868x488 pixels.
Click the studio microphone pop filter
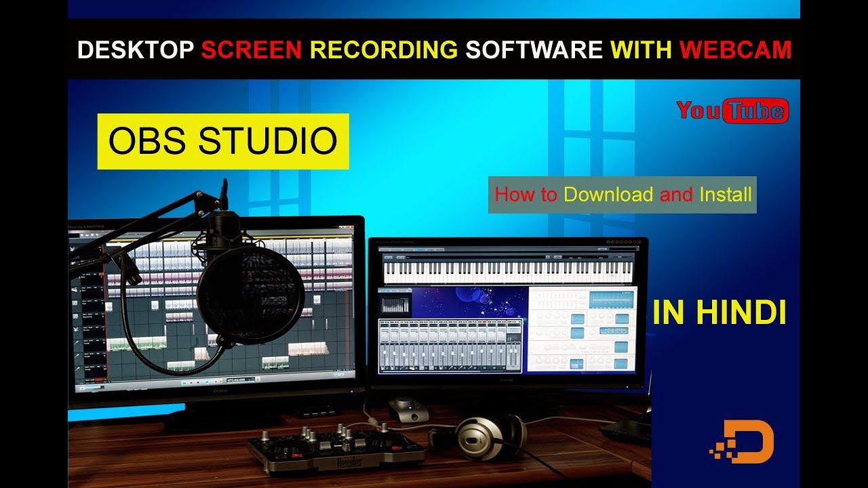click(251, 293)
